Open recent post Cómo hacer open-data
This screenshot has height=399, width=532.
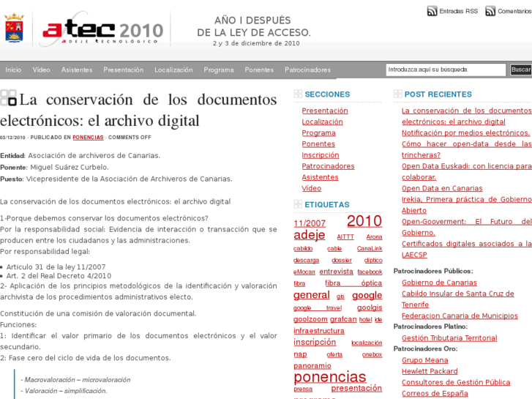[467, 149]
